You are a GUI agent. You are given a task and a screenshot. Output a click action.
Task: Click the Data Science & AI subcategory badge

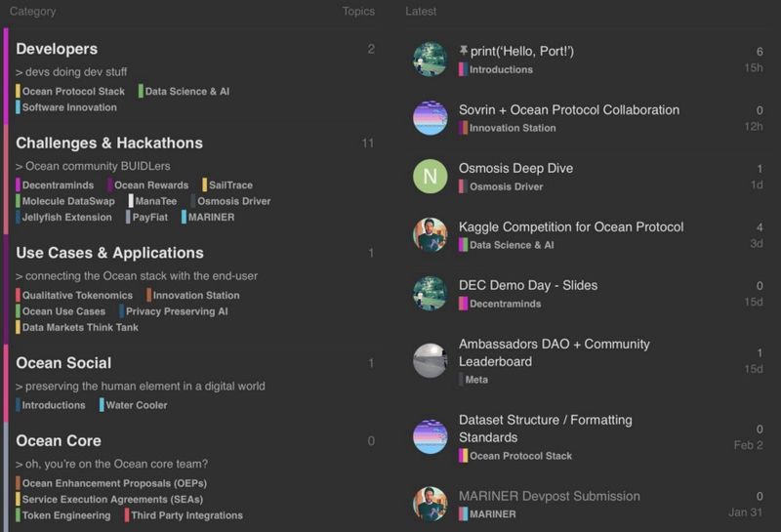[186, 92]
